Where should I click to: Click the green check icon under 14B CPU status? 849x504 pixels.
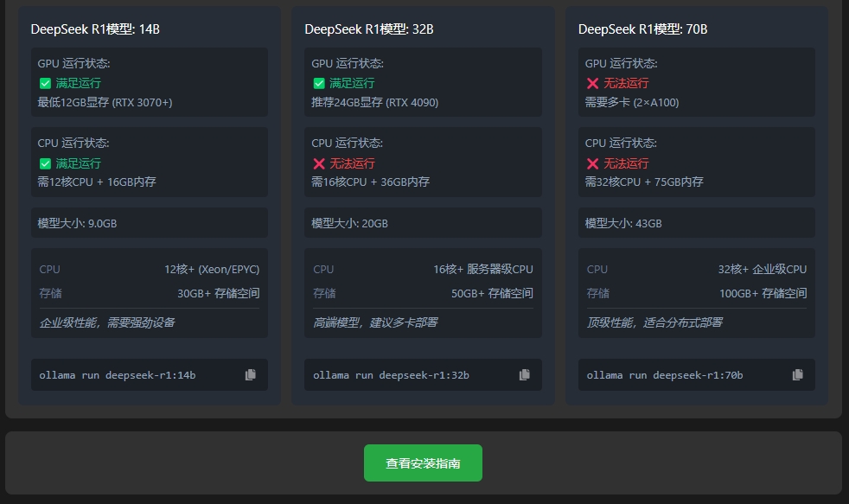tap(45, 163)
